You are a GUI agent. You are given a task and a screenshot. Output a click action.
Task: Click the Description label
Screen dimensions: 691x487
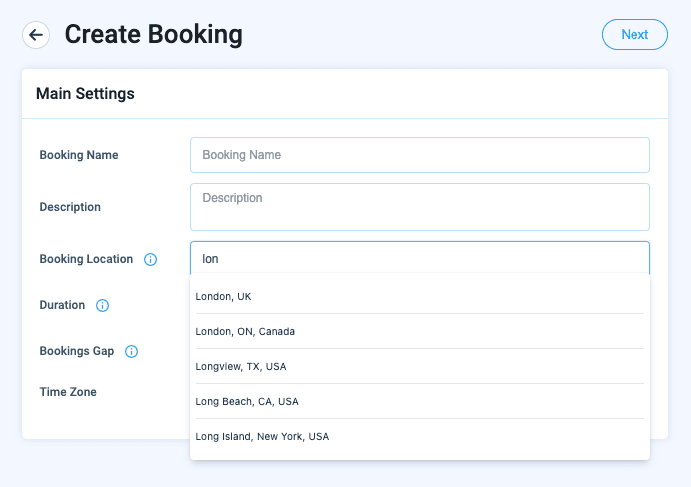[70, 207]
